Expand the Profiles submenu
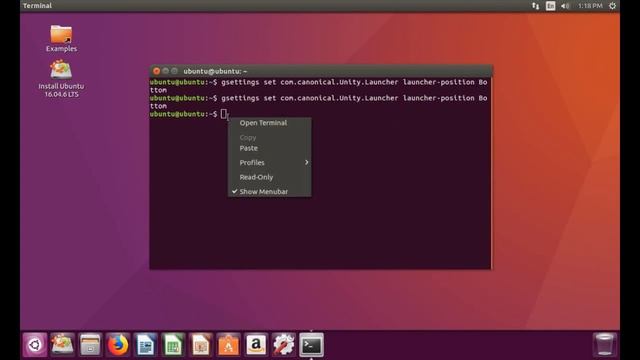The image size is (640, 360). (269, 162)
